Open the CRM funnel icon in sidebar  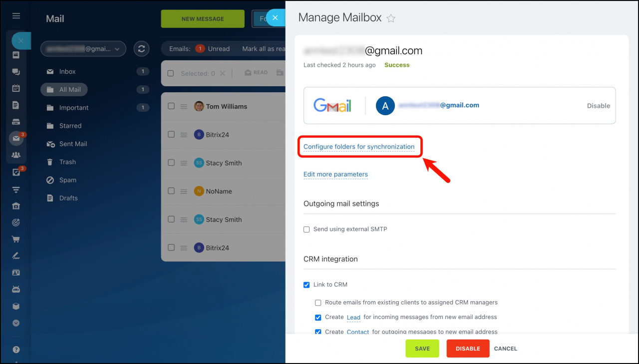[15, 189]
